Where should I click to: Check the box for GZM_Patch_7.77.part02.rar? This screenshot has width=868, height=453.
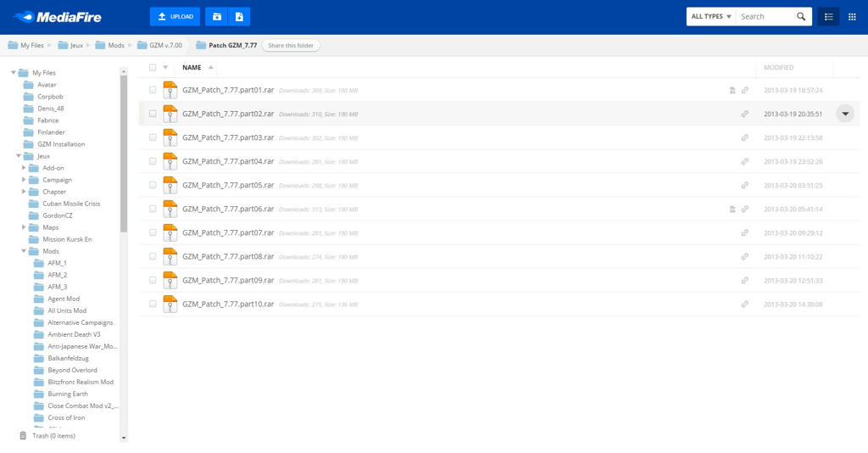pos(153,114)
